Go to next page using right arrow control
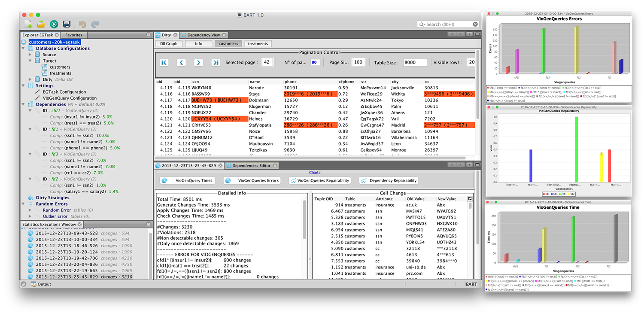 pos(198,62)
